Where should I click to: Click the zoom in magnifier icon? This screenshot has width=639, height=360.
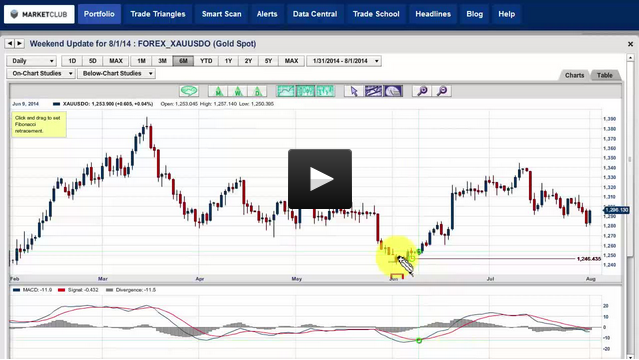point(422,91)
